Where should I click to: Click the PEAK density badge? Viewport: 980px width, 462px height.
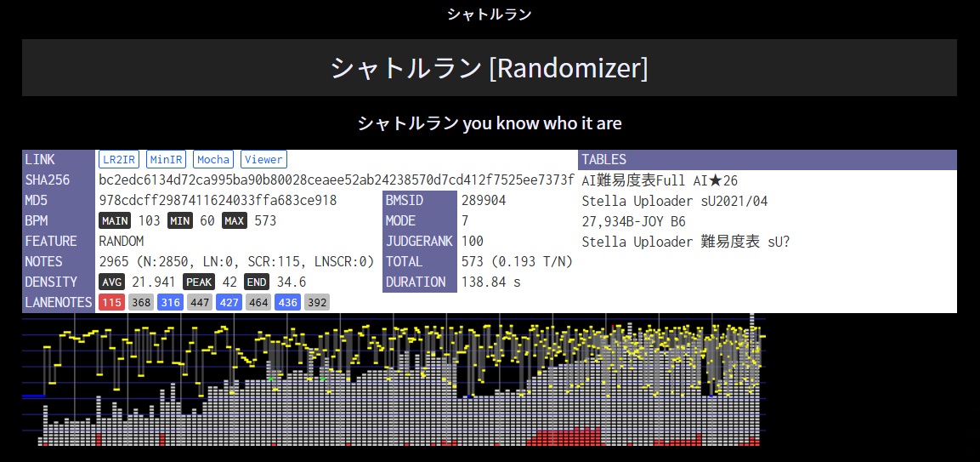tap(199, 282)
